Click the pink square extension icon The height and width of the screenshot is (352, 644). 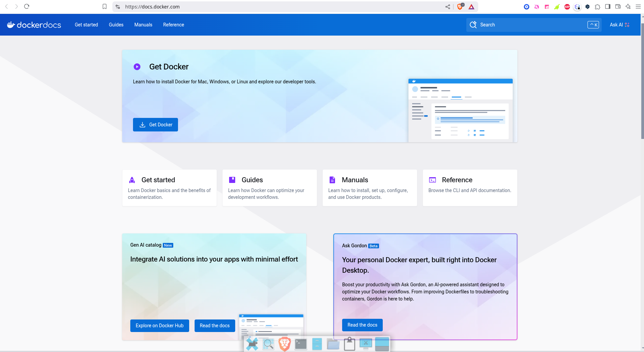click(x=547, y=7)
